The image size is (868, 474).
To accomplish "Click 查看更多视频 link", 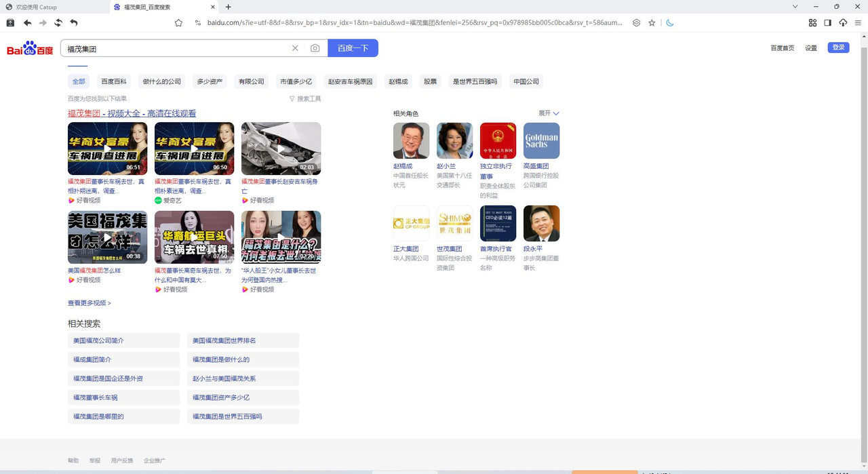I will [89, 303].
